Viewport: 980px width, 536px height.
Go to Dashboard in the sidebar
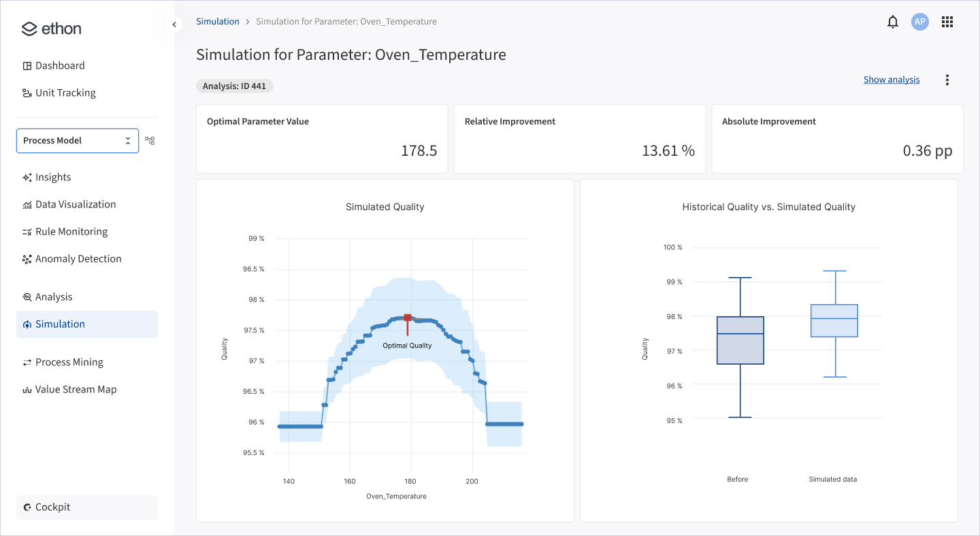[x=60, y=66]
